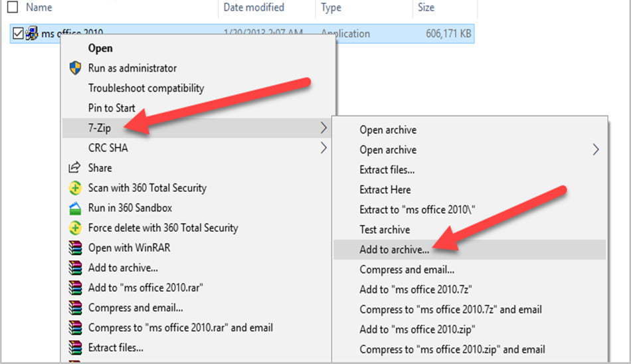Viewport: 631px width, 364px height.
Task: Click the 360 icon beside Scan with 360 Total Security
Action: click(75, 188)
